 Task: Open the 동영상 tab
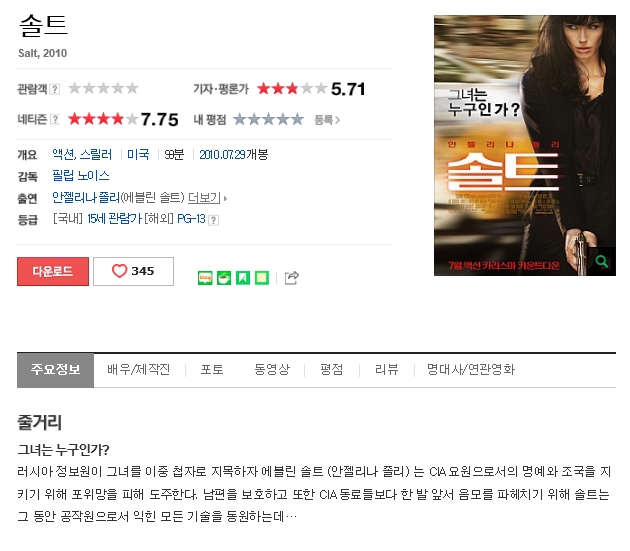(x=272, y=369)
